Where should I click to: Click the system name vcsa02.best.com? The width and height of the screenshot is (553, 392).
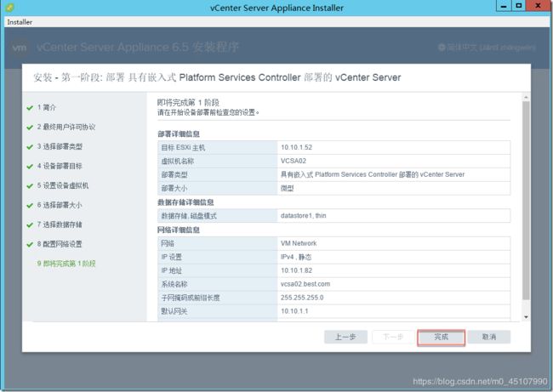[x=305, y=284]
